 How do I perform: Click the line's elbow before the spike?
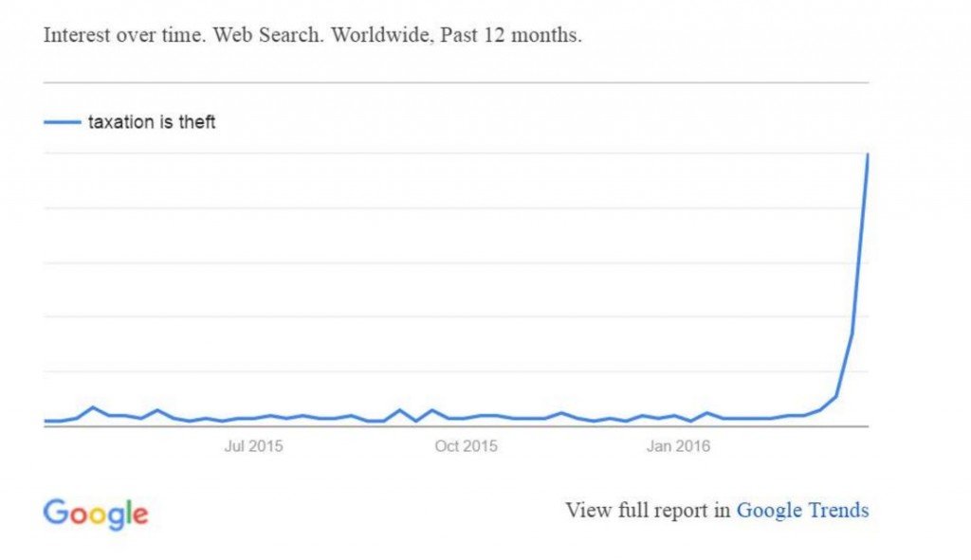(836, 397)
